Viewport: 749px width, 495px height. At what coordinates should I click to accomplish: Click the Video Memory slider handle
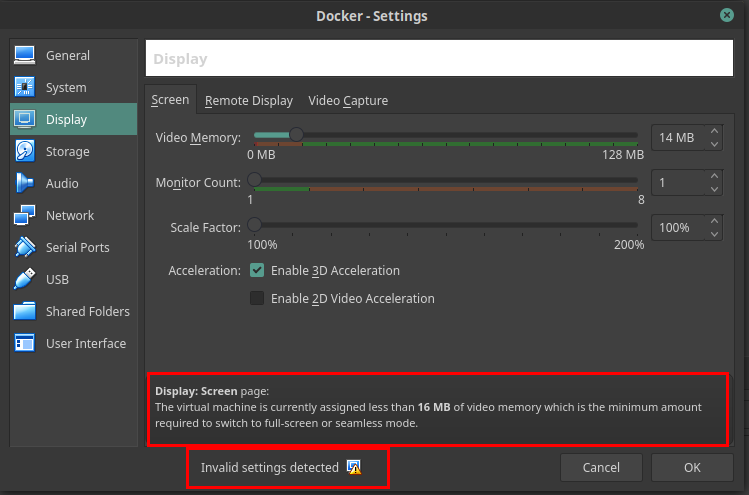pyautogui.click(x=296, y=135)
